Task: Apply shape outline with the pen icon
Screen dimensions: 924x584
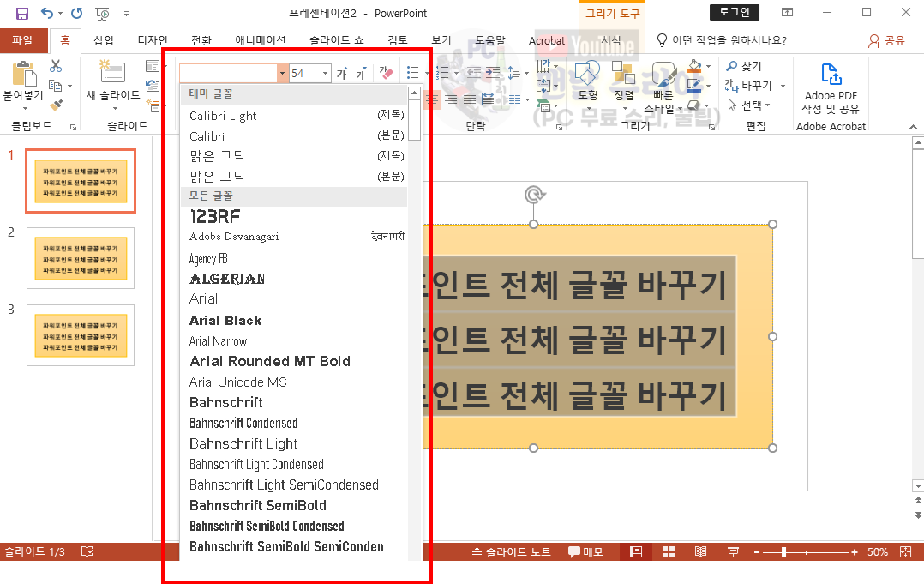Action: tap(695, 86)
